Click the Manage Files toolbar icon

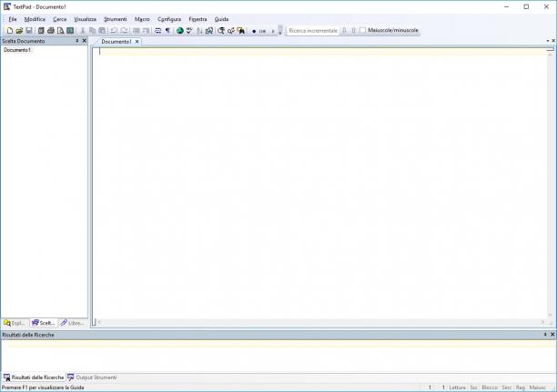pyautogui.click(x=41, y=31)
